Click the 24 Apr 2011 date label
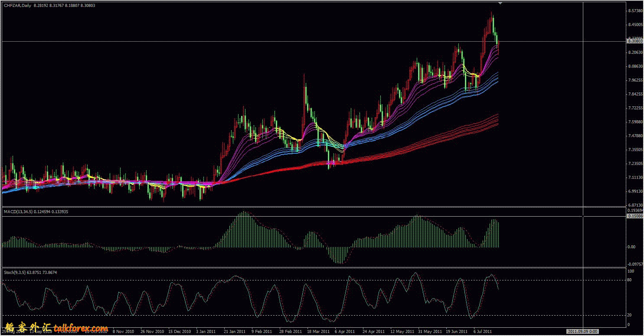Screen dimensions: 644x336 tap(373, 331)
